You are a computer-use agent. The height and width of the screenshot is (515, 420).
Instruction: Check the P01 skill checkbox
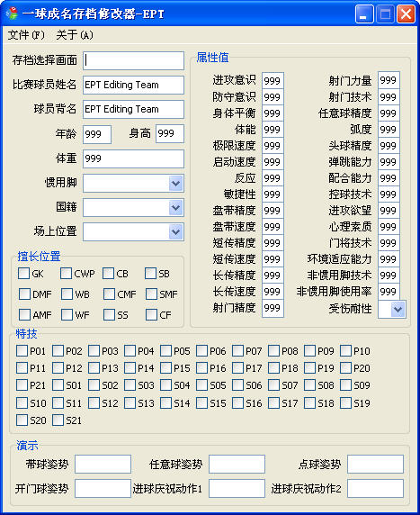[22, 350]
